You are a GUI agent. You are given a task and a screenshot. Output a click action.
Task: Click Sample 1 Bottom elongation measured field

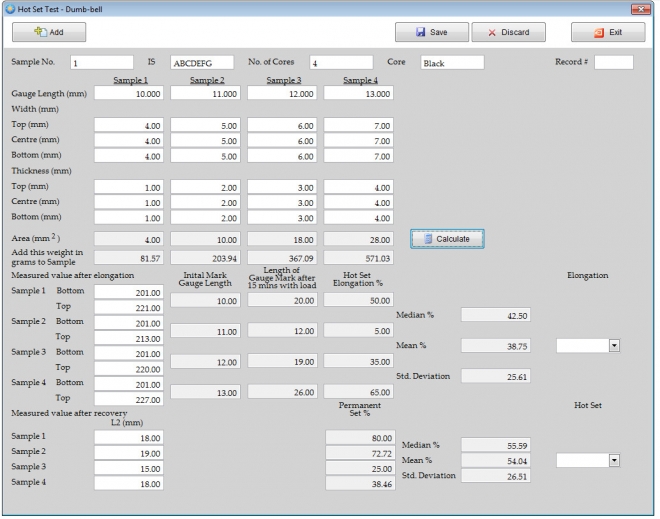129,294
